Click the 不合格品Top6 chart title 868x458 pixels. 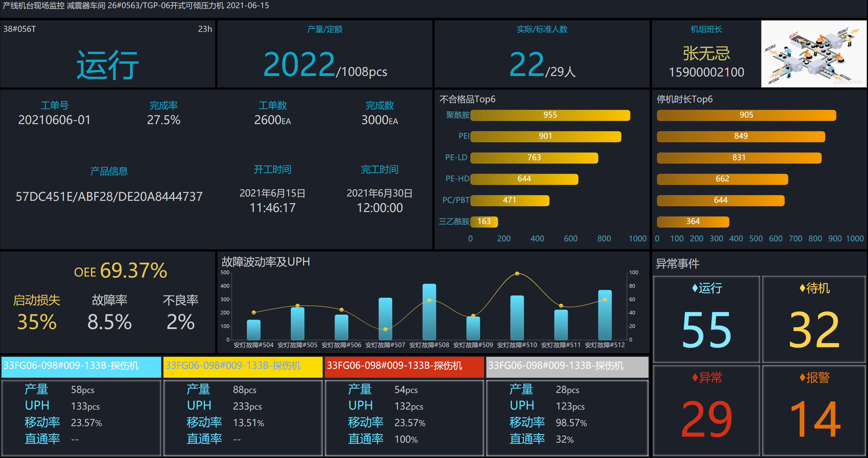pos(467,99)
